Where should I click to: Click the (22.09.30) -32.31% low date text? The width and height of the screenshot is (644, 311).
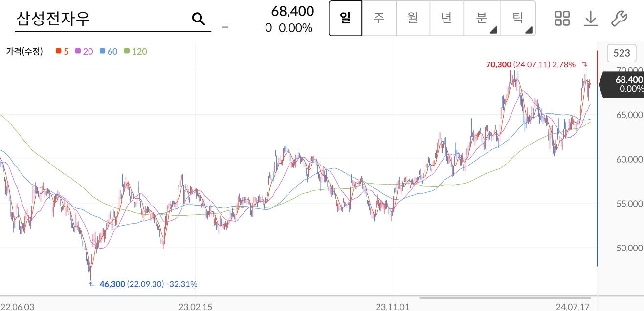point(162,284)
